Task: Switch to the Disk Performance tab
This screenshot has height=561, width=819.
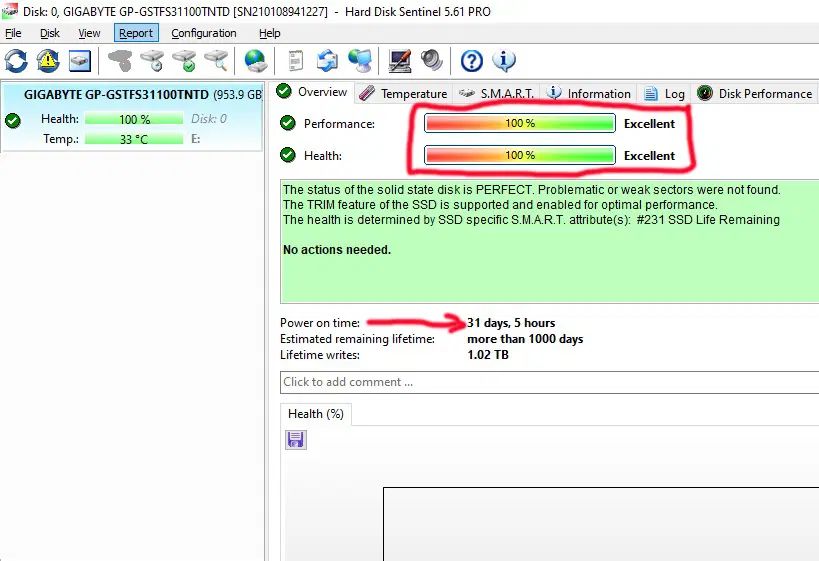Action: 754,94
